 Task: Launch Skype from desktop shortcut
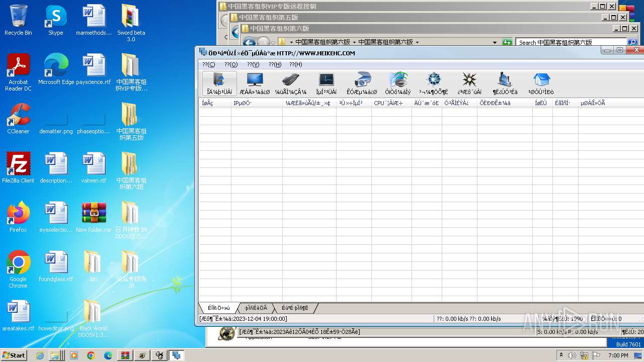[55, 21]
